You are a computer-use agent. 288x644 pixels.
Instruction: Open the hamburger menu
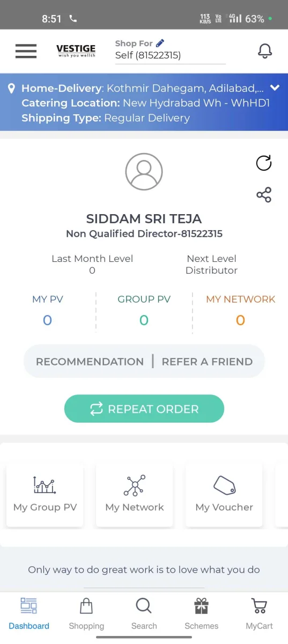[26, 51]
